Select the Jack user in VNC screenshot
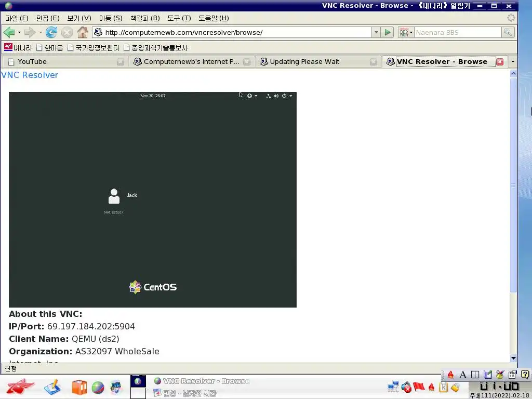Image resolution: width=532 pixels, height=399 pixels. (122, 196)
